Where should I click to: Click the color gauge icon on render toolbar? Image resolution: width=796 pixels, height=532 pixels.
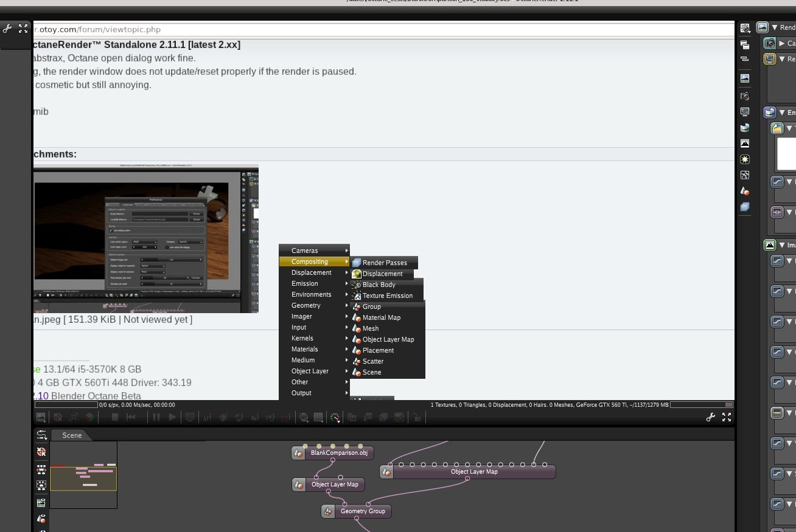[x=335, y=417]
